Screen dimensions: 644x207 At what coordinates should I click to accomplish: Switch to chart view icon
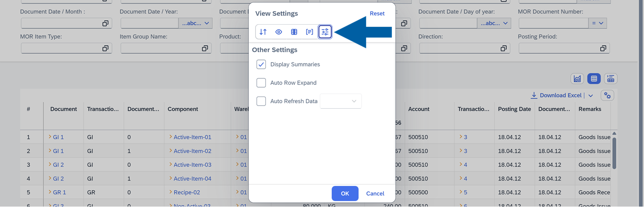pyautogui.click(x=577, y=79)
